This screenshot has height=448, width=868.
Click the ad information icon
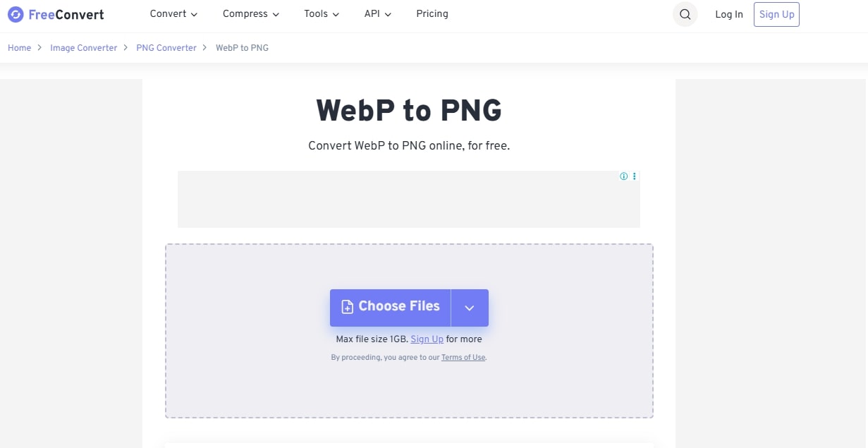623,176
